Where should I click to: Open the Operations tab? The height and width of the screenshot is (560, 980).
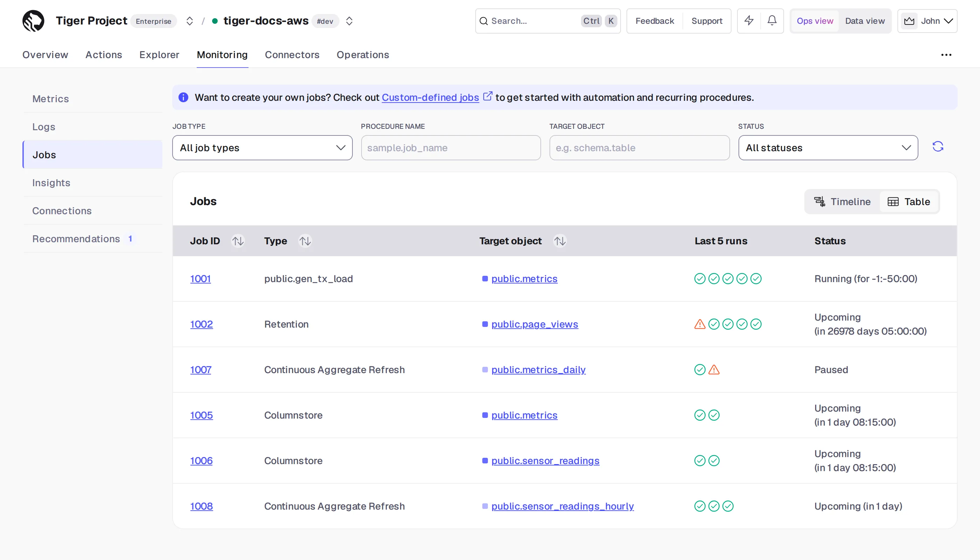click(x=363, y=55)
